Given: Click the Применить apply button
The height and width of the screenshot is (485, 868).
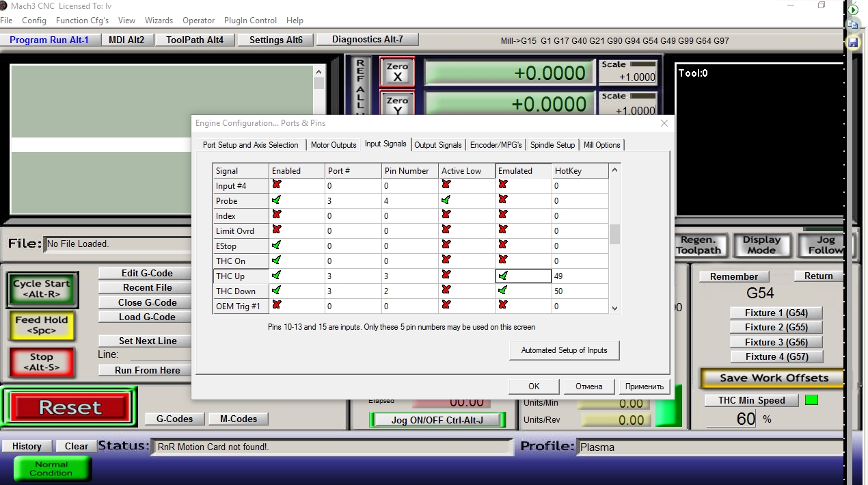Looking at the screenshot, I should coord(645,386).
